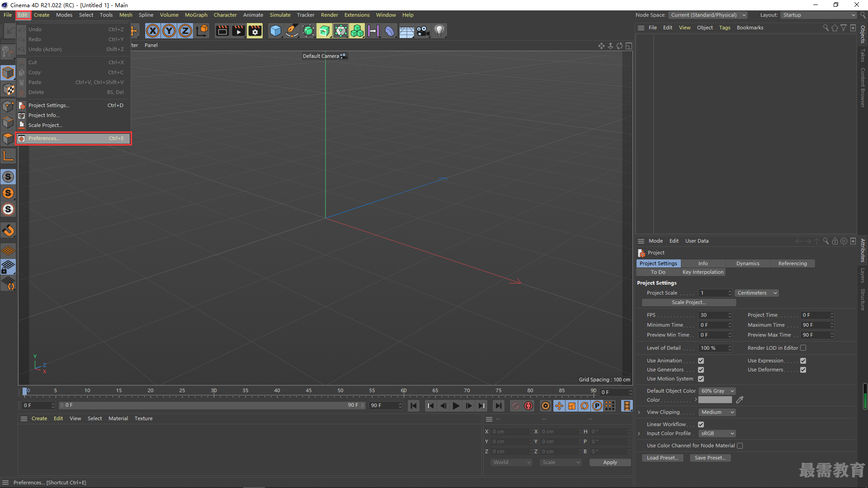Toggle Position keyframe recording icon
This screenshot has width=868, height=488.
pos(559,406)
